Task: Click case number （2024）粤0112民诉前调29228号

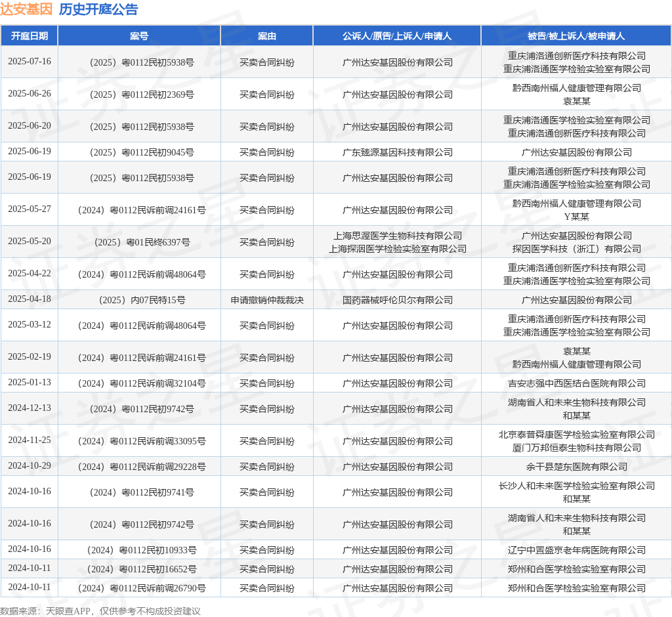Action: [x=139, y=467]
